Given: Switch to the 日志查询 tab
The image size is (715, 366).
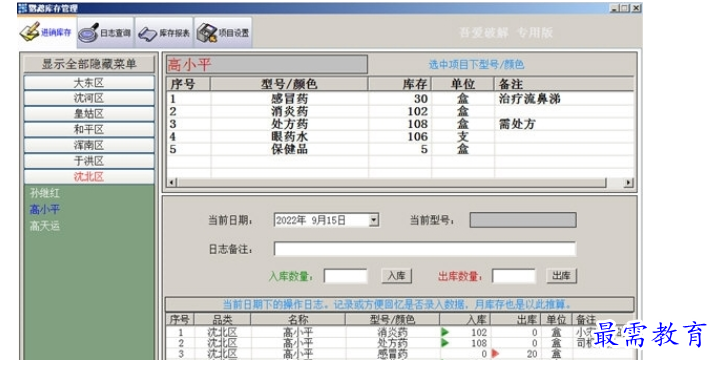Looking at the screenshot, I should click(105, 33).
